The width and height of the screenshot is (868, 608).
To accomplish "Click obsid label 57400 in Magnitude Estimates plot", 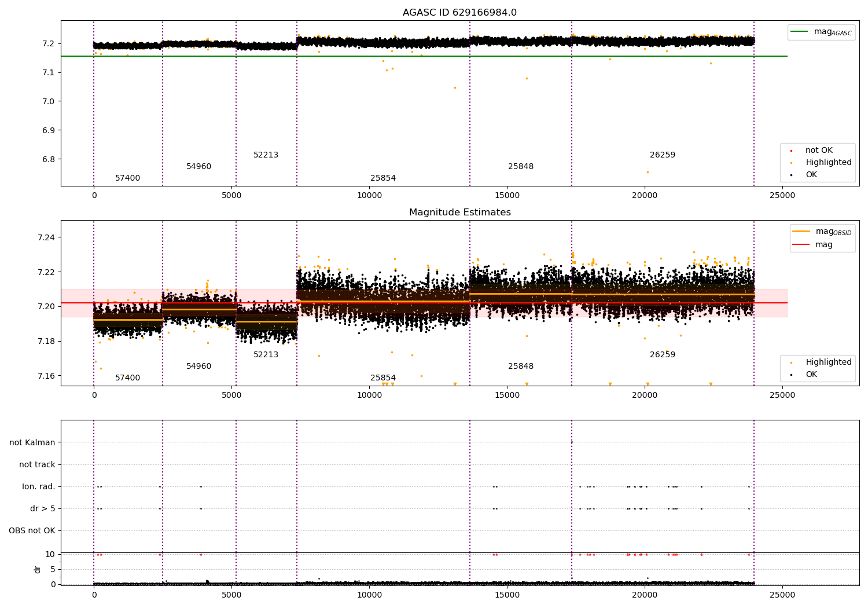I will 127,378.
